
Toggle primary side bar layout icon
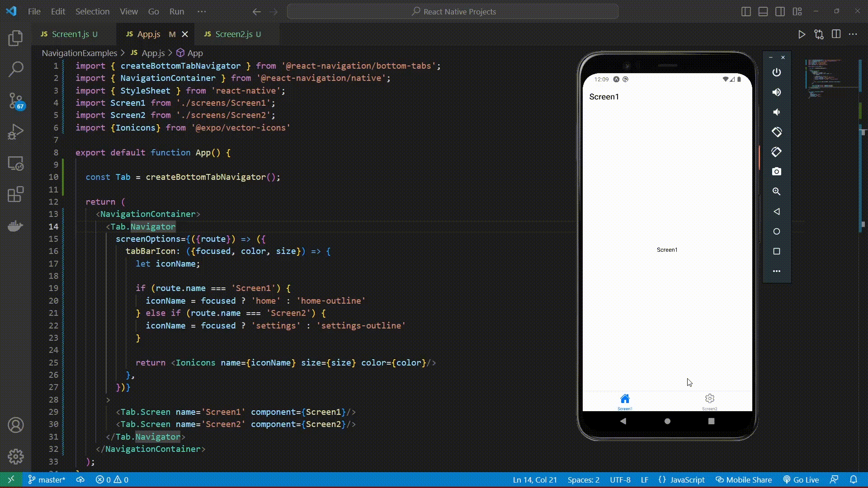[x=746, y=12]
